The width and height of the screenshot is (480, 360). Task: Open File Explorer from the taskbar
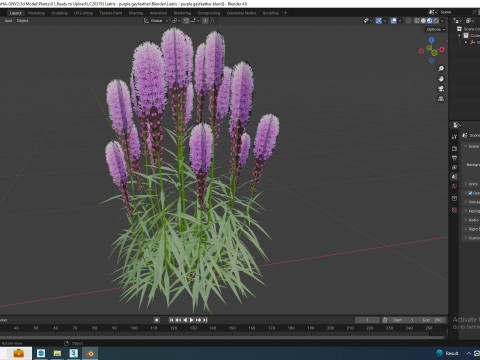(57, 353)
